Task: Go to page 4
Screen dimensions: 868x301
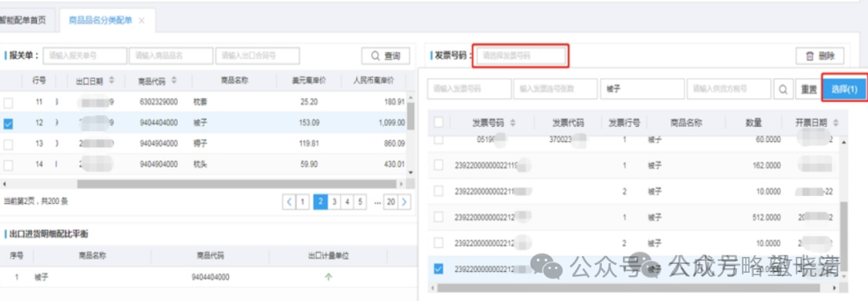Action: (347, 202)
